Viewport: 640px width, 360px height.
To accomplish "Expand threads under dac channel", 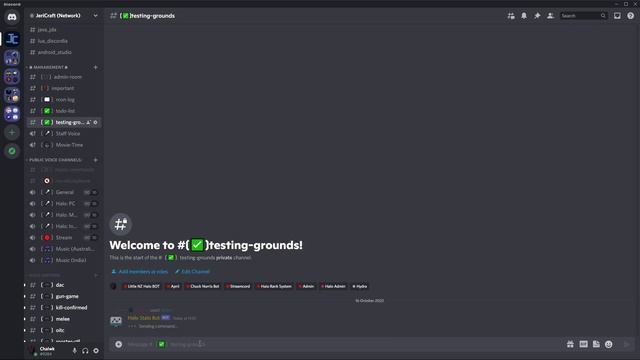I will coord(25,285).
